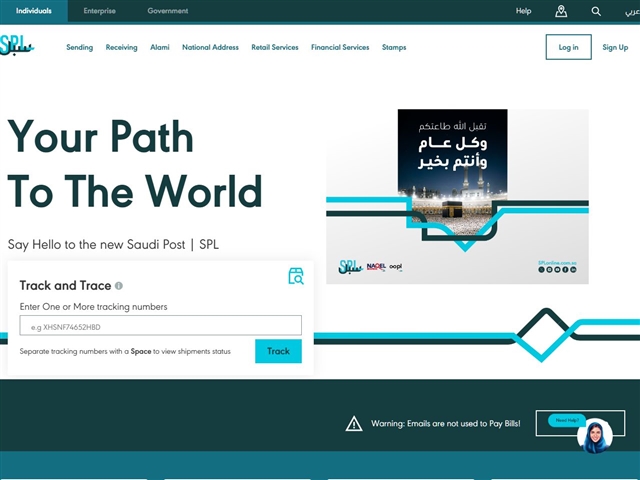Open the Kaaba greeting banner image

(x=457, y=196)
